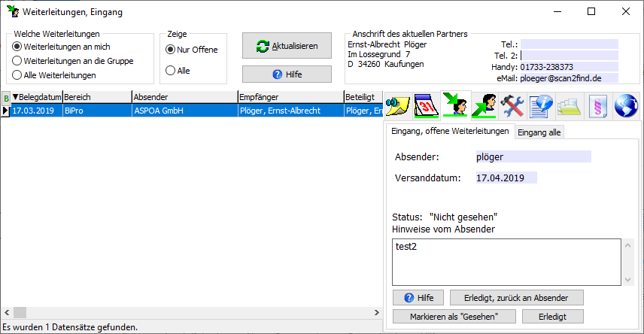Screen dimensions: 644x334
Task: Click the Handy field 01733-238373
Action: pyautogui.click(x=570, y=67)
